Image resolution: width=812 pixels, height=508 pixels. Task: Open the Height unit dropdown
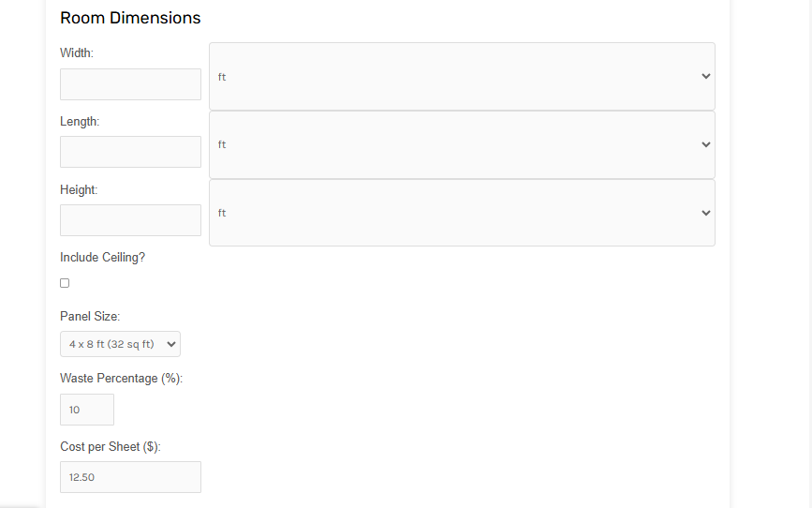[462, 213]
